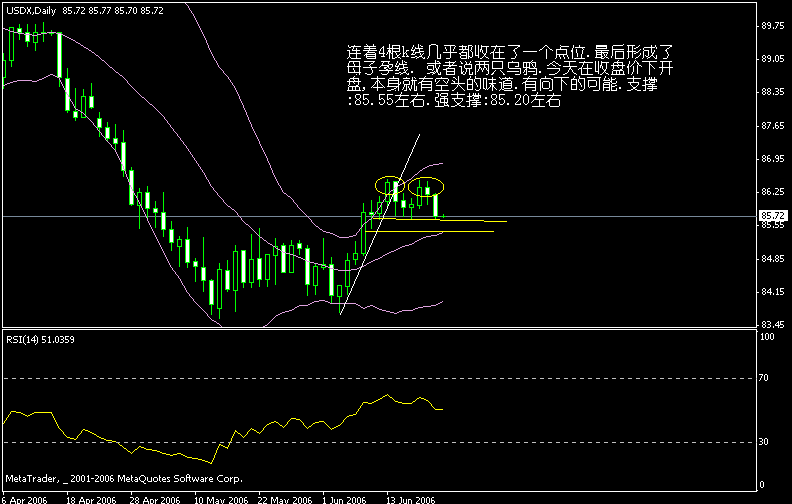Viewport: 792px width, 504px height.
Task: Click the 10 May 2006 date label
Action: (221, 499)
